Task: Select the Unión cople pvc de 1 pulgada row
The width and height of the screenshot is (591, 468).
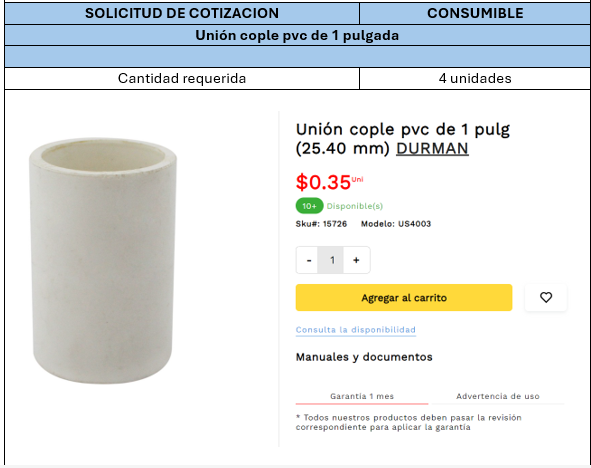Action: pos(297,35)
